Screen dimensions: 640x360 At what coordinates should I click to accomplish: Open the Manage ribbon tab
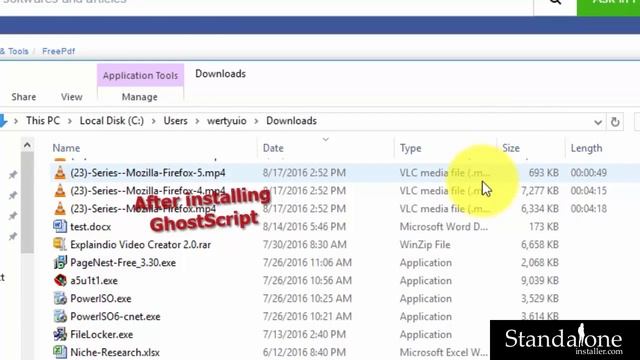coord(140,97)
